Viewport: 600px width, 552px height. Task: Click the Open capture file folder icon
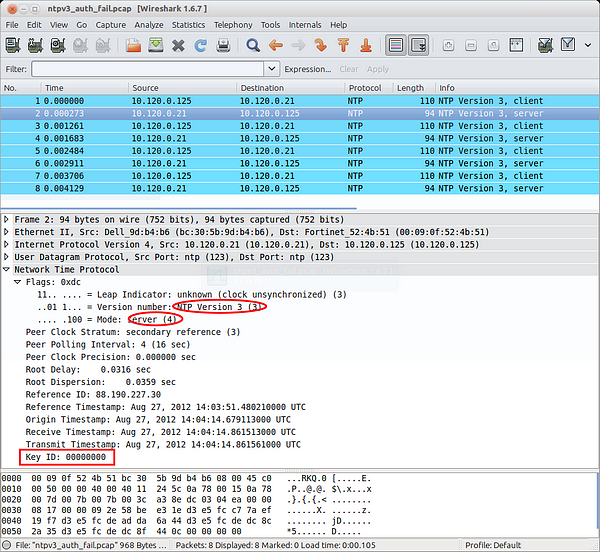pos(133,45)
